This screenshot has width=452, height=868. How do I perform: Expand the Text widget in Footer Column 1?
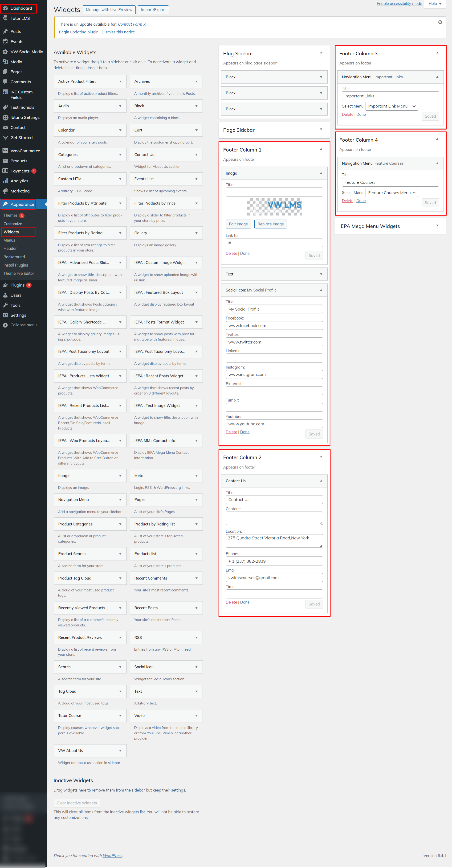[x=321, y=274]
